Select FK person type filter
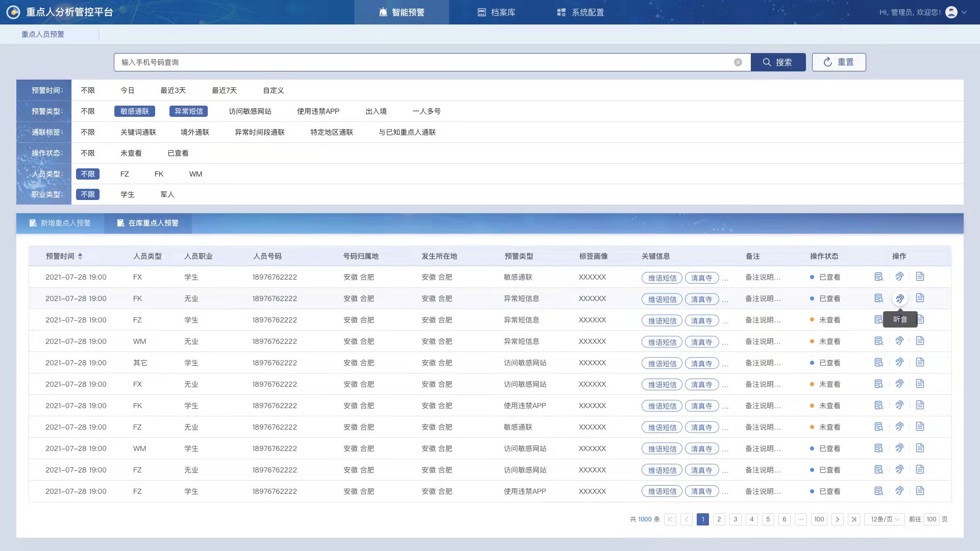Image resolution: width=980 pixels, height=551 pixels. [159, 174]
